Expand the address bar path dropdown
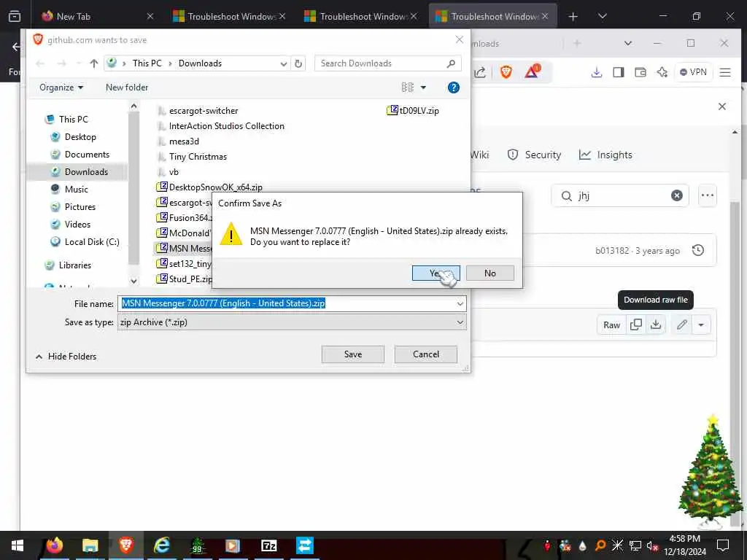The height and width of the screenshot is (560, 747). pos(284,63)
